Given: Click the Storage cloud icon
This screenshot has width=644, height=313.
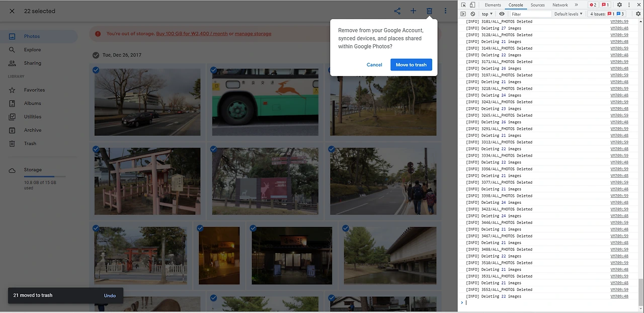Looking at the screenshot, I should (12, 171).
